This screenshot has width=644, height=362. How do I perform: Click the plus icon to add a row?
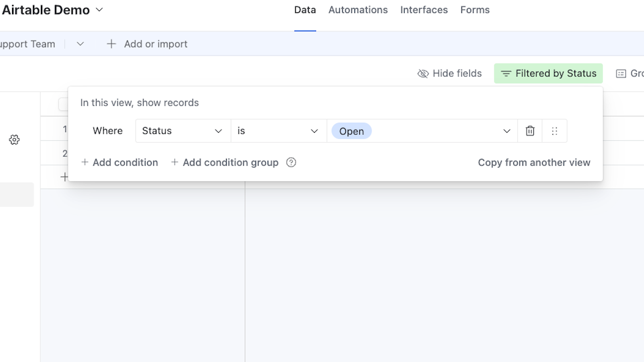[64, 177]
